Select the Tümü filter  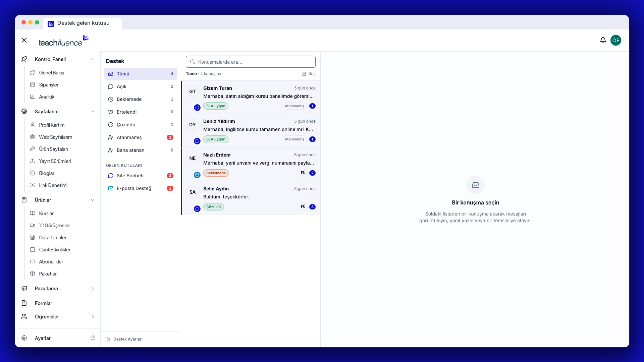point(141,74)
